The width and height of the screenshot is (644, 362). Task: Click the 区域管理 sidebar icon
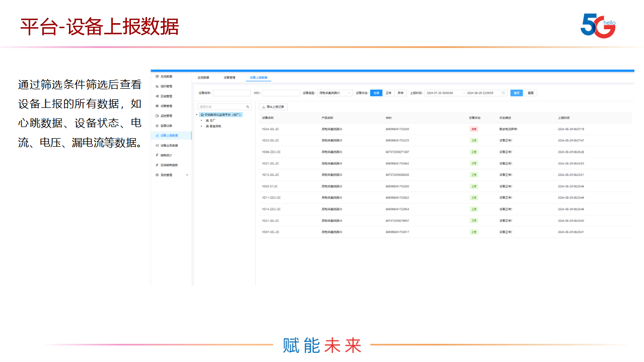(157, 96)
